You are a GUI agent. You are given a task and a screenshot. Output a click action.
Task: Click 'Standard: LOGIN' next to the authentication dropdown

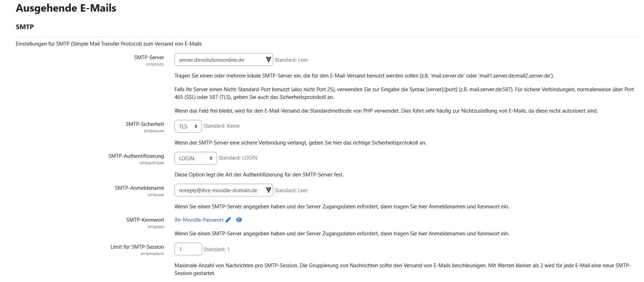point(238,158)
